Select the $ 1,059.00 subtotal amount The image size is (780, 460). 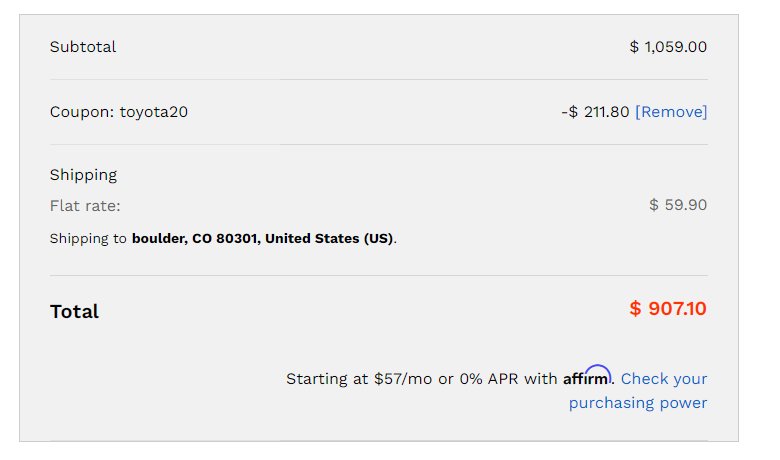[668, 47]
